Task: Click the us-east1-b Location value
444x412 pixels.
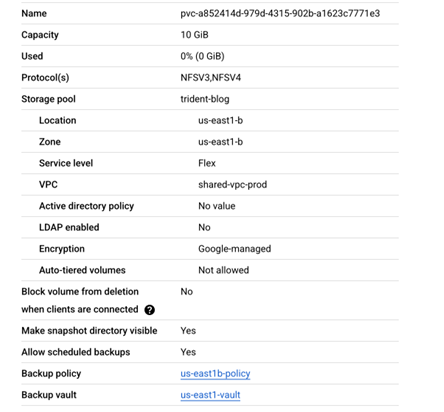Action: (x=221, y=120)
